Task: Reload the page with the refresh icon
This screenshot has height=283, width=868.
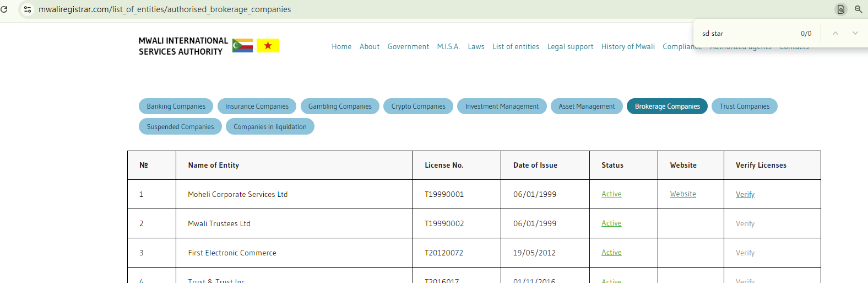Action: (4, 9)
